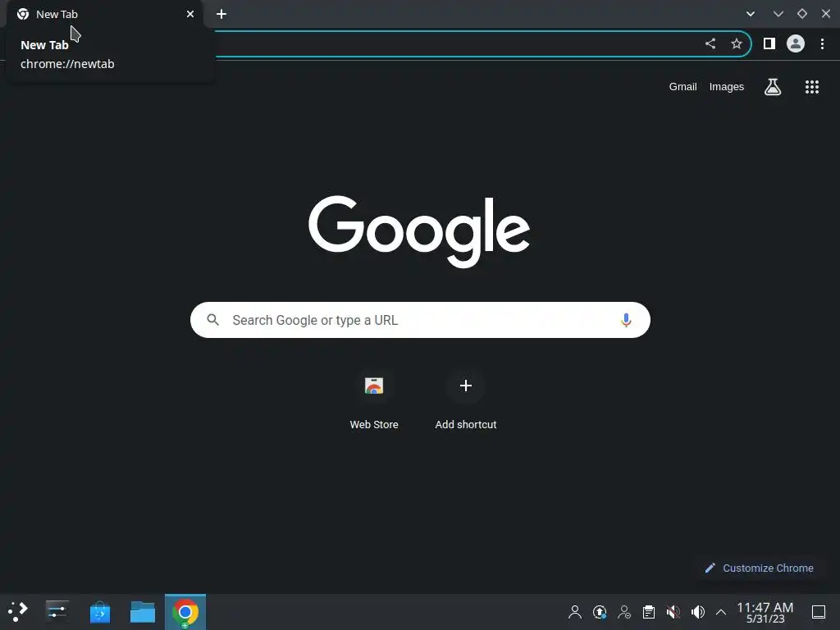Toggle the side panel icon
The height and width of the screenshot is (630, 840).
coord(769,44)
